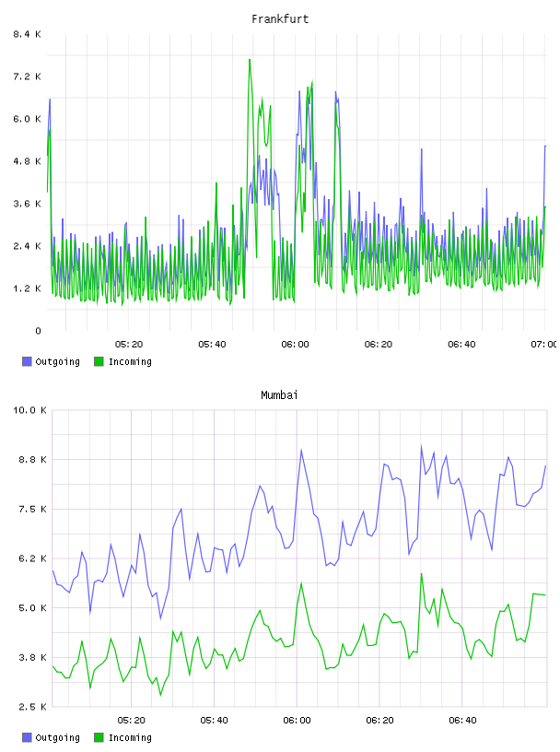Click the 06:00 time label in Frankfurt chart

click(x=295, y=345)
